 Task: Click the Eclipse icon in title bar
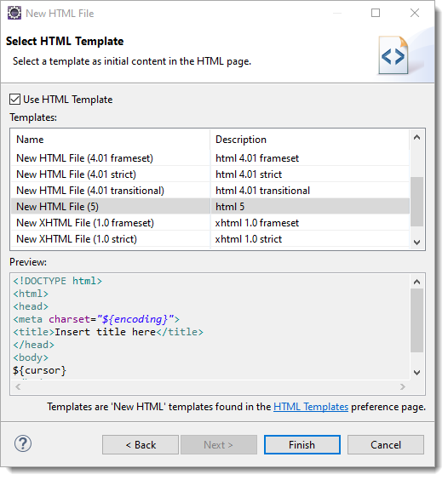(14, 13)
